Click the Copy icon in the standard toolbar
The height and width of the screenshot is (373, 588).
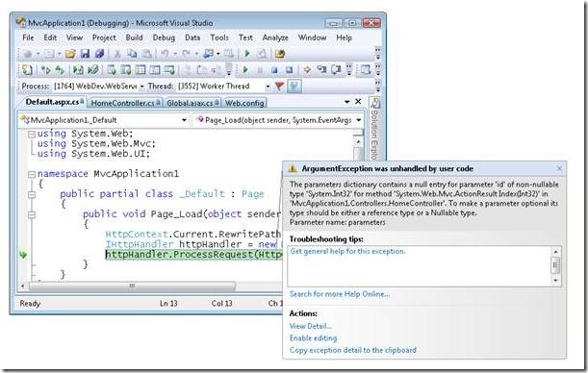132,54
